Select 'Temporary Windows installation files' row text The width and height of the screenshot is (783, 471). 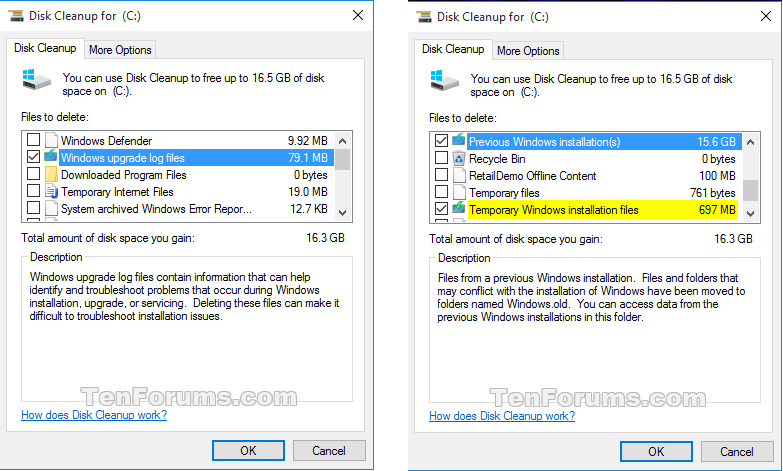pyautogui.click(x=554, y=210)
